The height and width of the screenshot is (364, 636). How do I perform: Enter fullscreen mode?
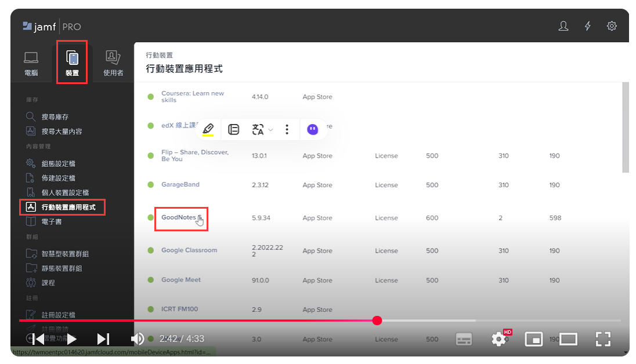(x=603, y=339)
